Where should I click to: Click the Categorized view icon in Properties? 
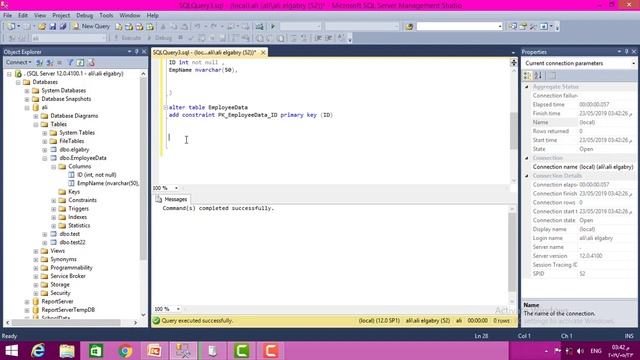tap(527, 76)
